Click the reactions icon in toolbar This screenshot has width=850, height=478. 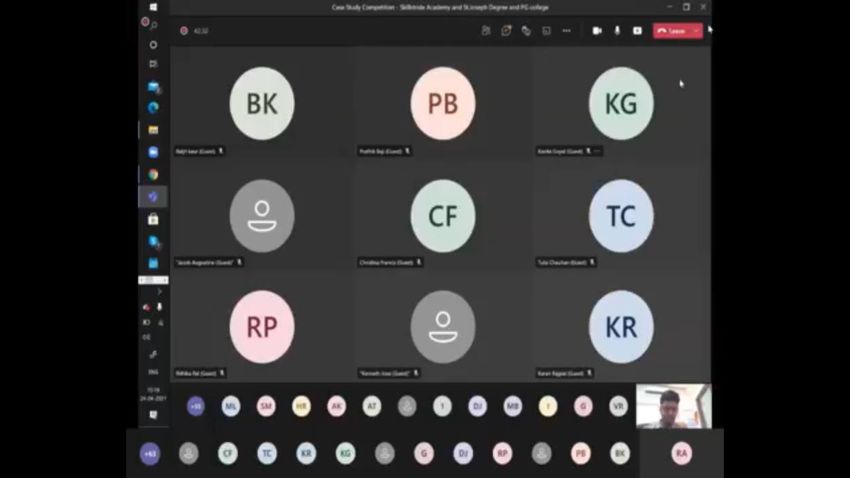click(526, 31)
